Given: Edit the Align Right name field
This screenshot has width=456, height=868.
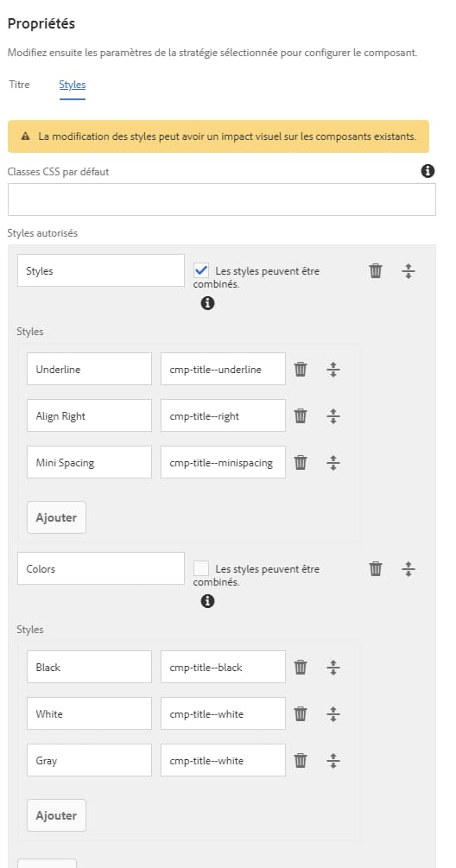Looking at the screenshot, I should tap(89, 415).
